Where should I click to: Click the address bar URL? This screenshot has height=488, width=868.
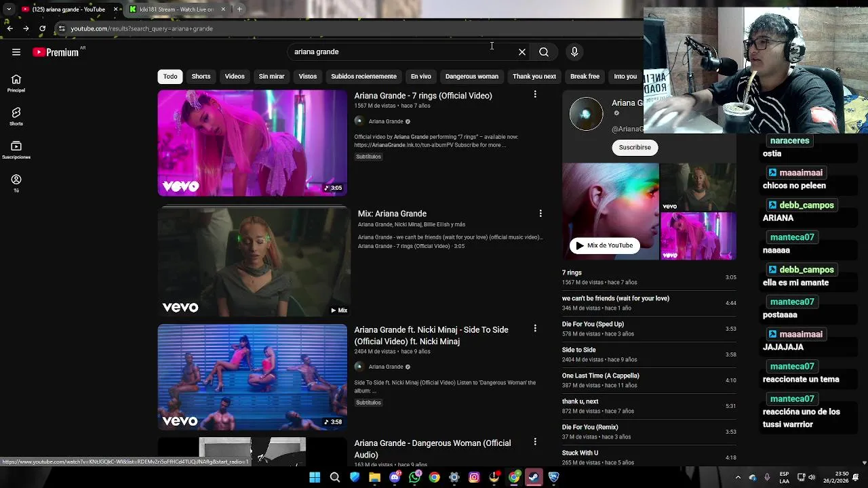142,28
